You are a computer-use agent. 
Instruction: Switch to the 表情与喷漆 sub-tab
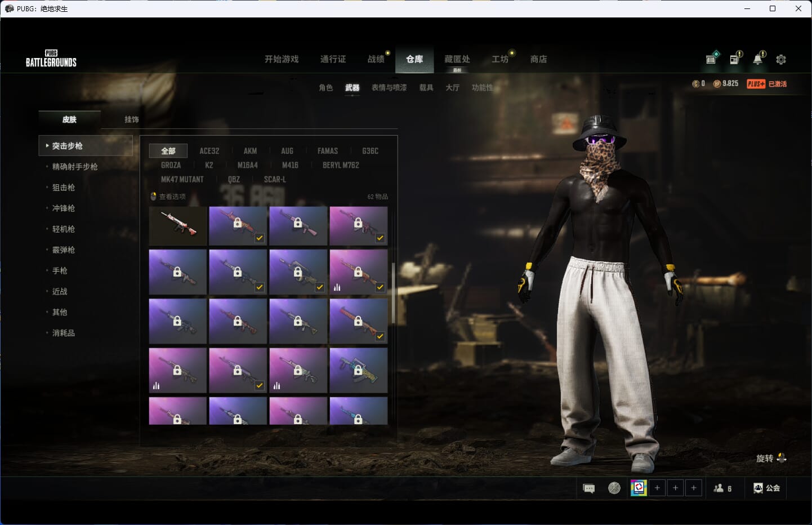pos(389,88)
